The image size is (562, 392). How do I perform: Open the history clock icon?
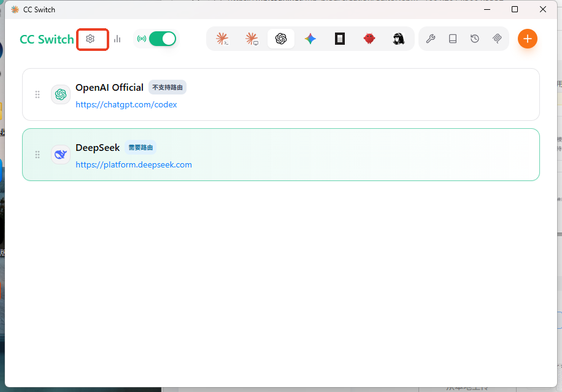click(475, 39)
